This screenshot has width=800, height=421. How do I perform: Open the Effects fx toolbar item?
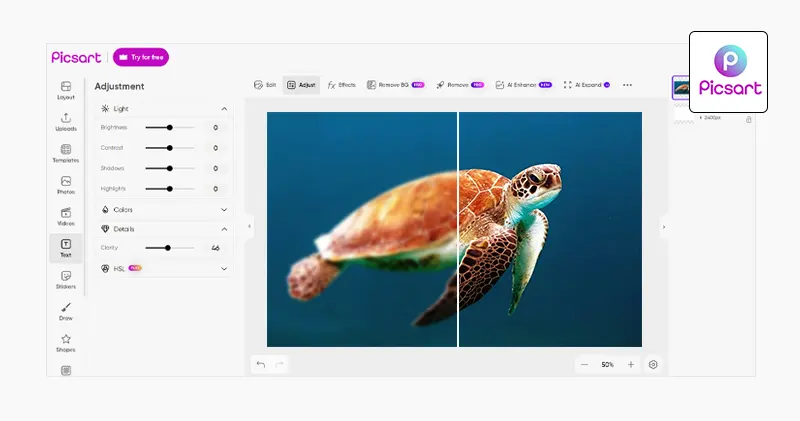tap(341, 85)
